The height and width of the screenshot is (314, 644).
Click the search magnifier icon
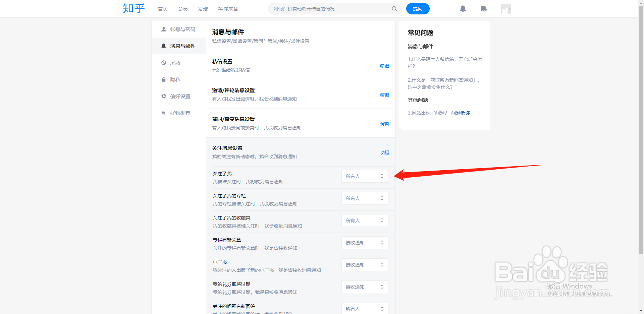click(394, 9)
